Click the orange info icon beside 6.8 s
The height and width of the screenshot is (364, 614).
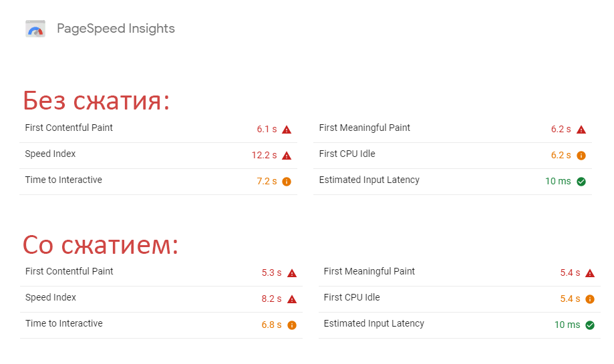(x=292, y=325)
